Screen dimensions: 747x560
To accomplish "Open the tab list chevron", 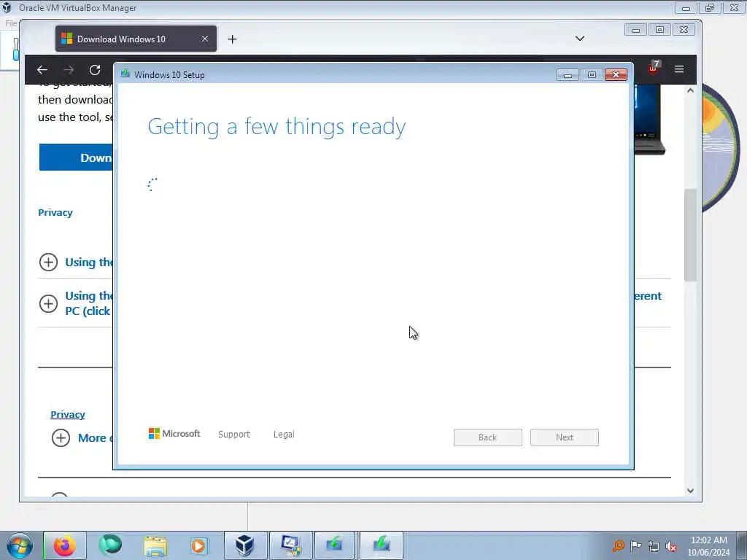I will tap(580, 39).
